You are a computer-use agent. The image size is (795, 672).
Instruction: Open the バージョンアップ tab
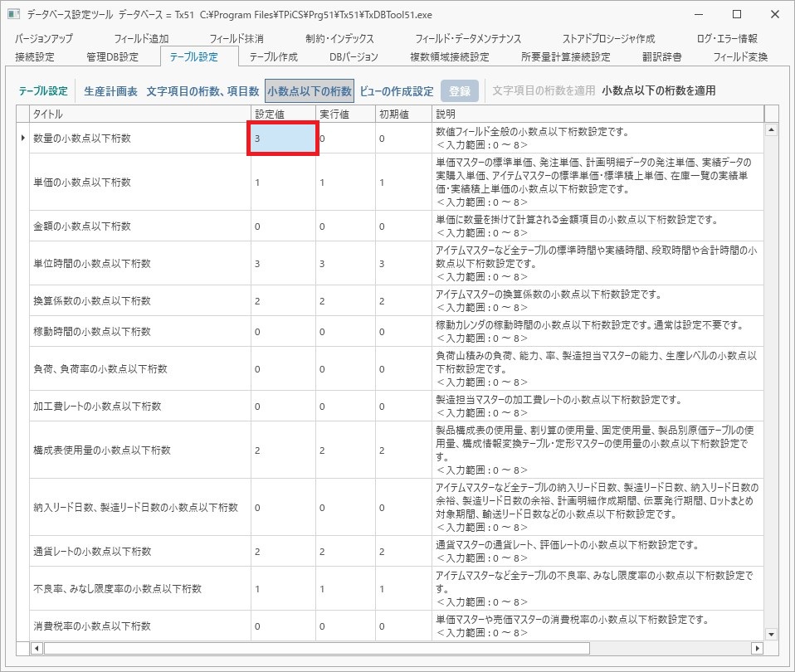click(44, 38)
